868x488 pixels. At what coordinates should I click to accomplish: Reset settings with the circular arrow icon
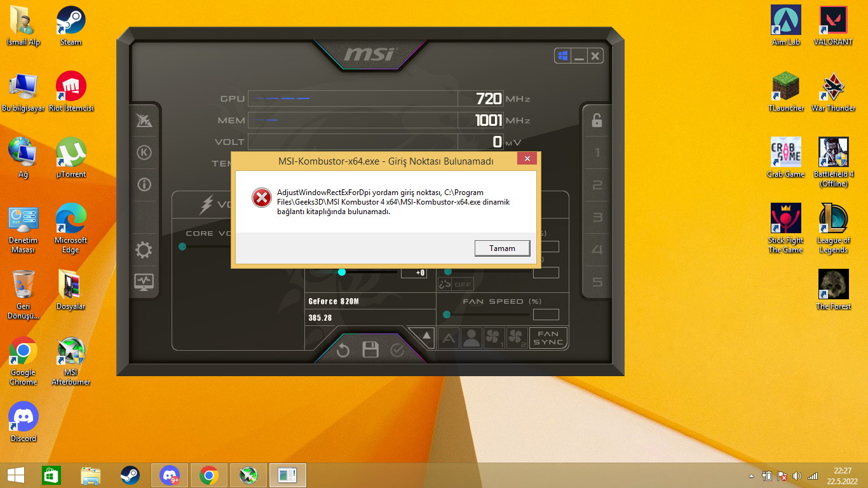[343, 350]
